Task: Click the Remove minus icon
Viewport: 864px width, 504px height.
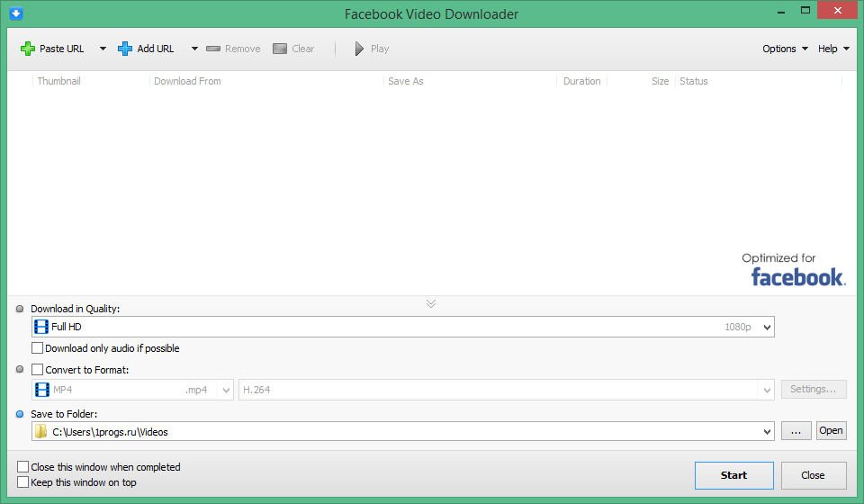Action: point(213,49)
